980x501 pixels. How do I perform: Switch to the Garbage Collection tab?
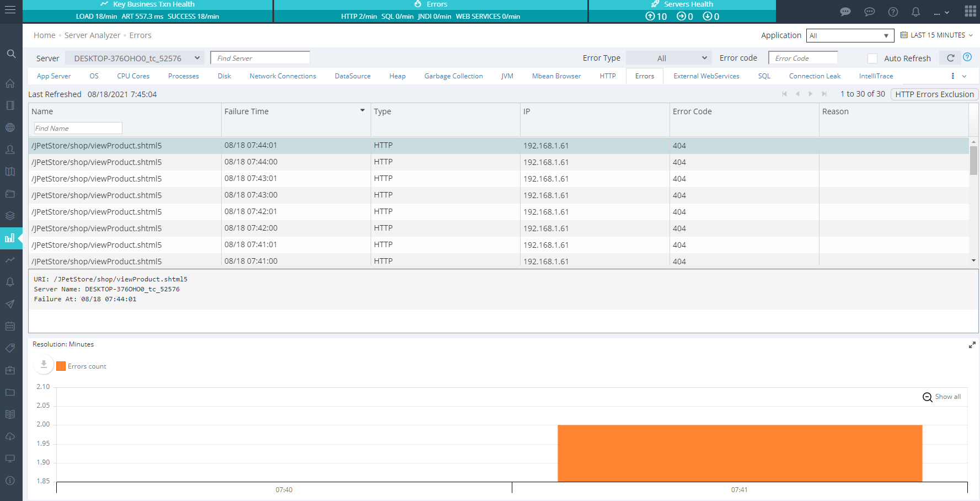[453, 76]
